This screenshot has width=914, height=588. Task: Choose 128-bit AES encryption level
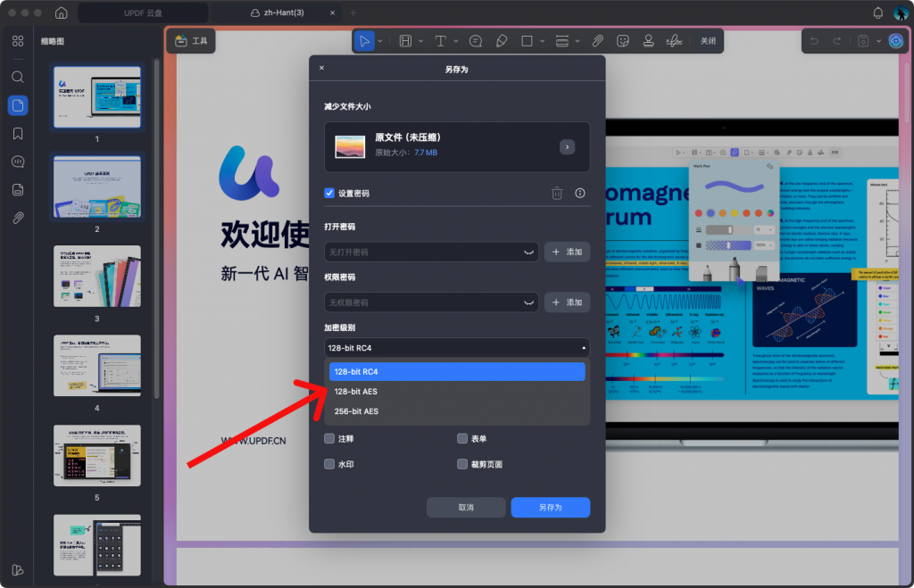pyautogui.click(x=457, y=392)
